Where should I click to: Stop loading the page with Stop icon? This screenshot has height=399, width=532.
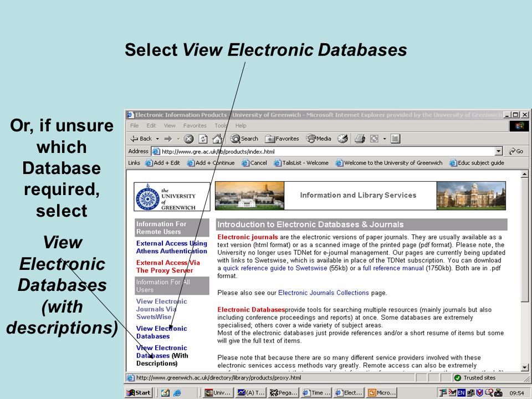(x=188, y=139)
